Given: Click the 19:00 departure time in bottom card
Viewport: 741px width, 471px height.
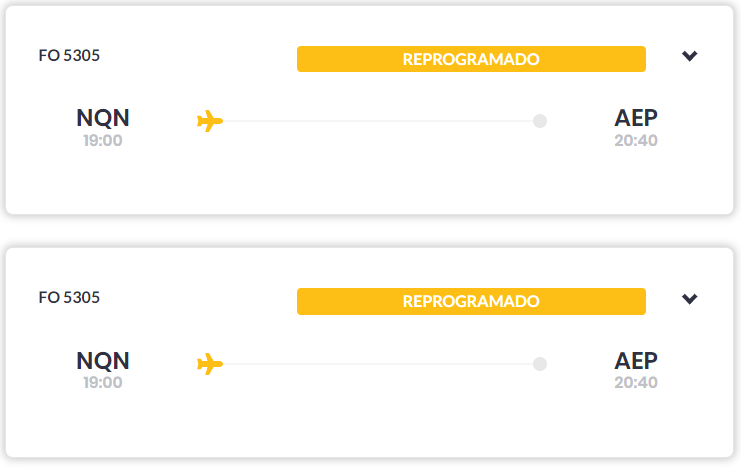Looking at the screenshot, I should pos(103,383).
